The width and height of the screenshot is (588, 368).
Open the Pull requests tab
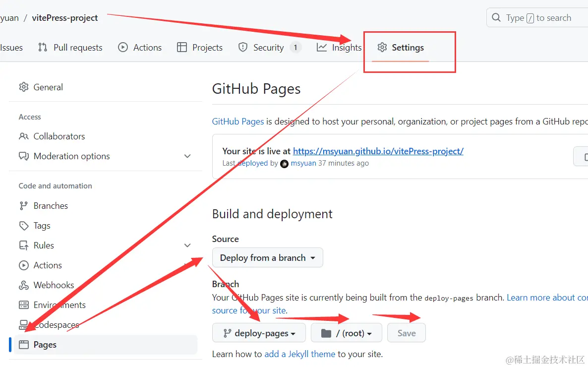(70, 48)
